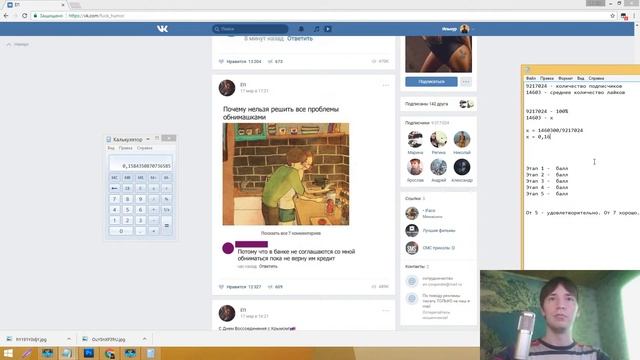Open Файл menu in Notepad
The width and height of the screenshot is (640, 360).
click(x=531, y=78)
